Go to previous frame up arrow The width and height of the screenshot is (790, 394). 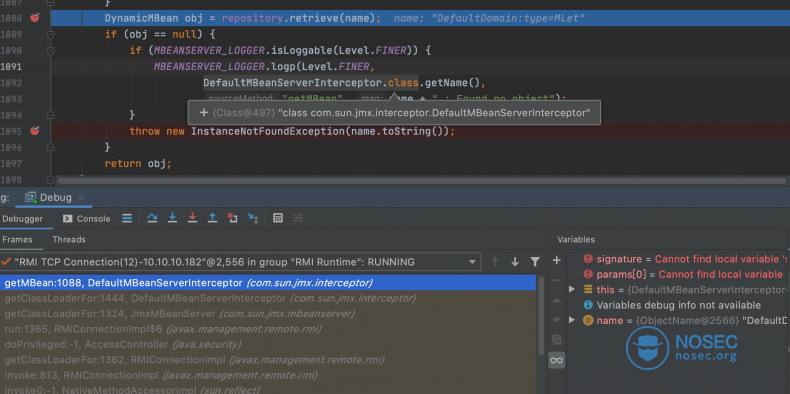[x=495, y=261]
